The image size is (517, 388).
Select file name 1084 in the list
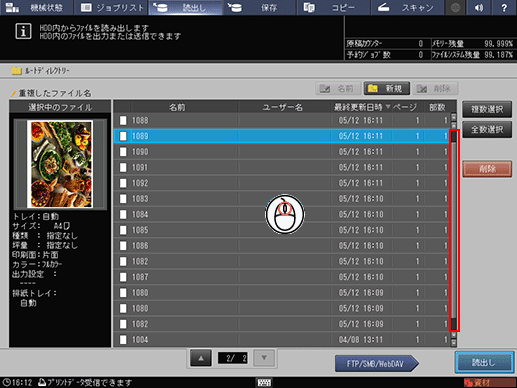tap(140, 214)
